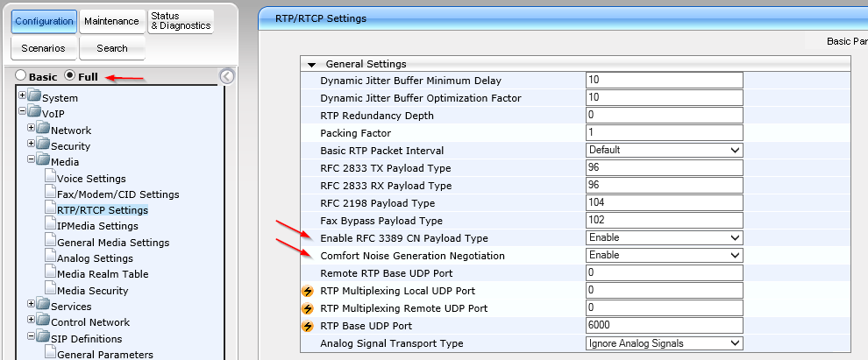Click page icon next to Media Realm Table
The image size is (868, 360).
pyautogui.click(x=50, y=272)
